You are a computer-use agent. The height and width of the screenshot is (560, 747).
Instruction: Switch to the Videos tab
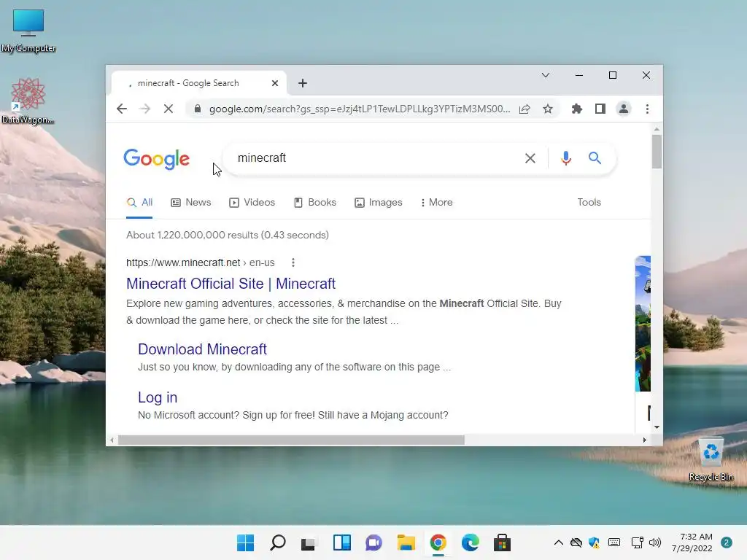pos(252,203)
